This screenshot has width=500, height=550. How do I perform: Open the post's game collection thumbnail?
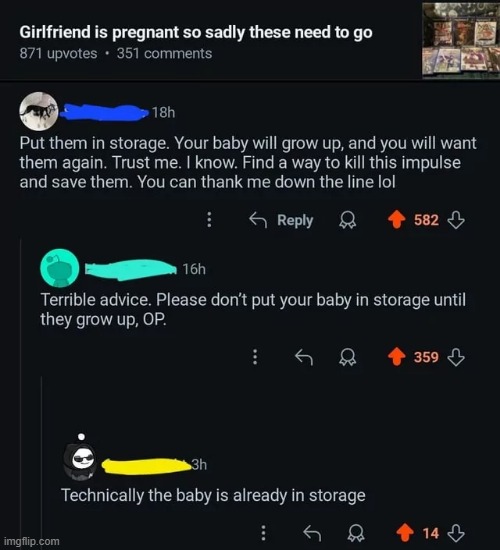pos(461,40)
